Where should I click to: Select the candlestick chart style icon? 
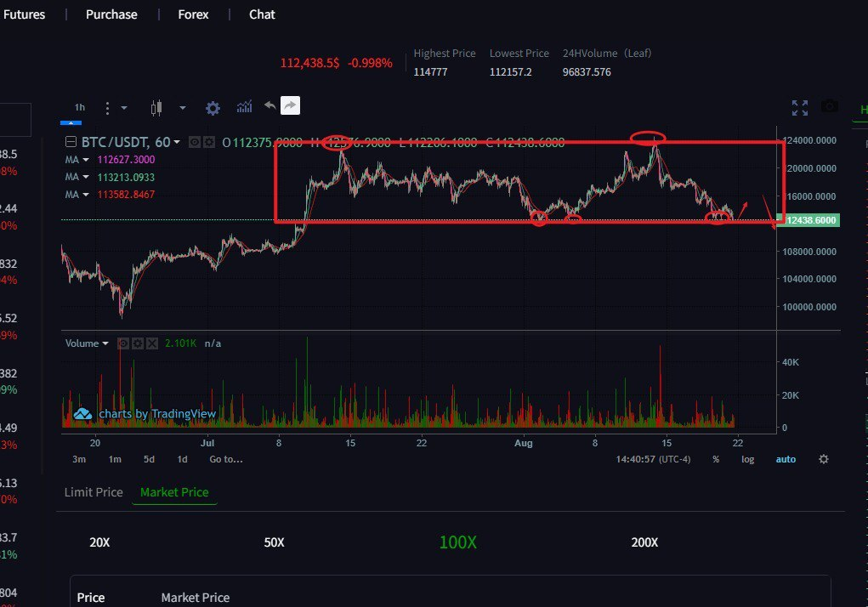[156, 108]
